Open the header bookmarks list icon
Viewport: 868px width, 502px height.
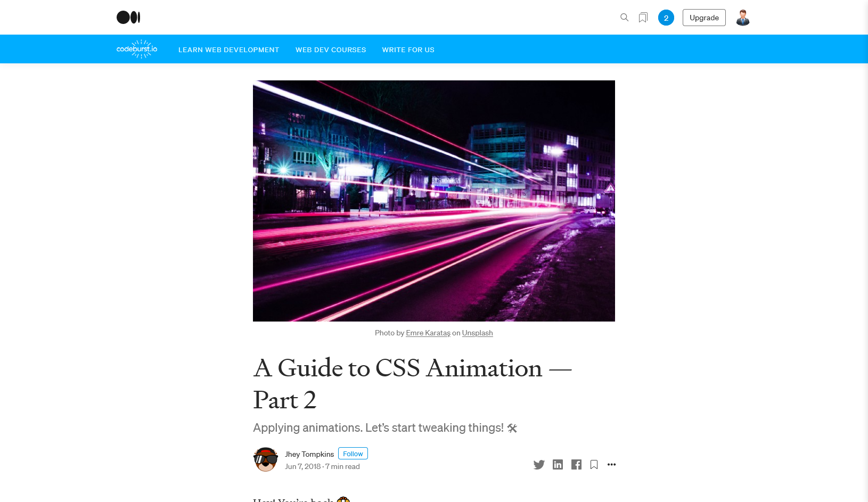643,18
